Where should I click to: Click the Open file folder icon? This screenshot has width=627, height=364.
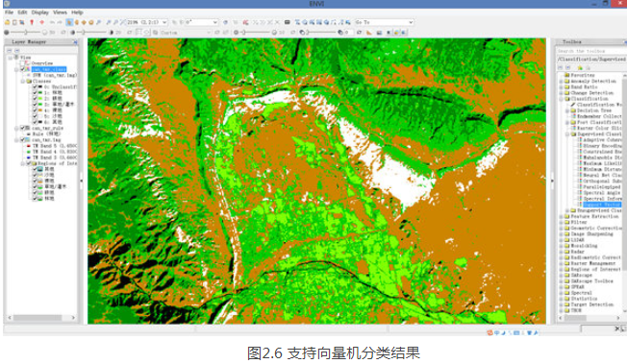tap(7, 22)
